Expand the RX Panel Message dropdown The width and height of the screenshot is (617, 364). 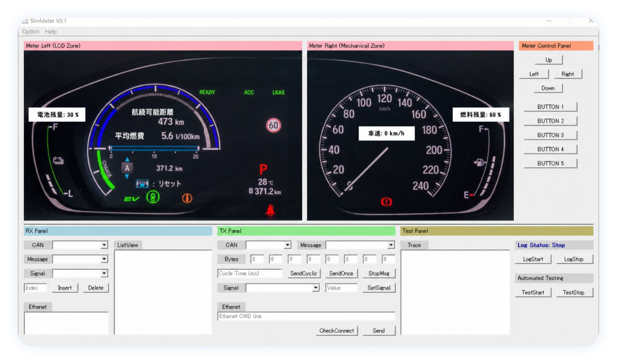[x=104, y=259]
